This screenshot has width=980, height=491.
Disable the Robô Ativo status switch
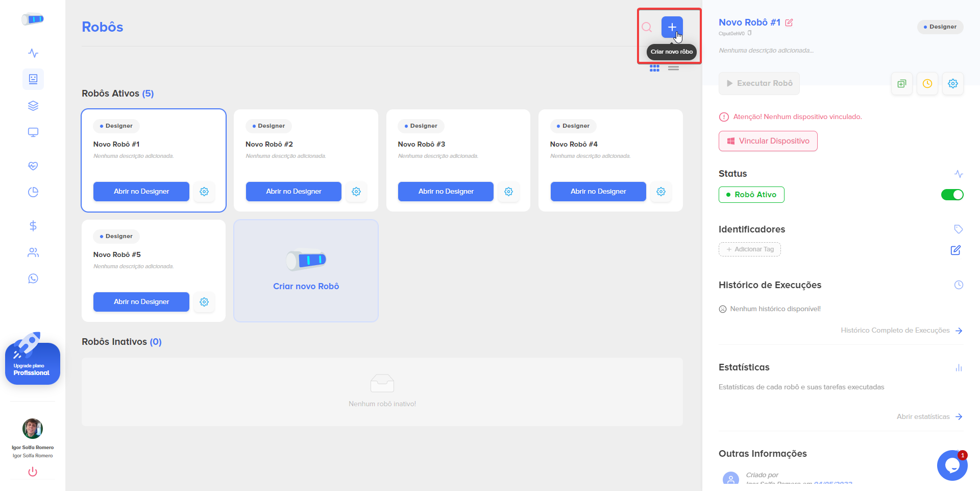(952, 195)
